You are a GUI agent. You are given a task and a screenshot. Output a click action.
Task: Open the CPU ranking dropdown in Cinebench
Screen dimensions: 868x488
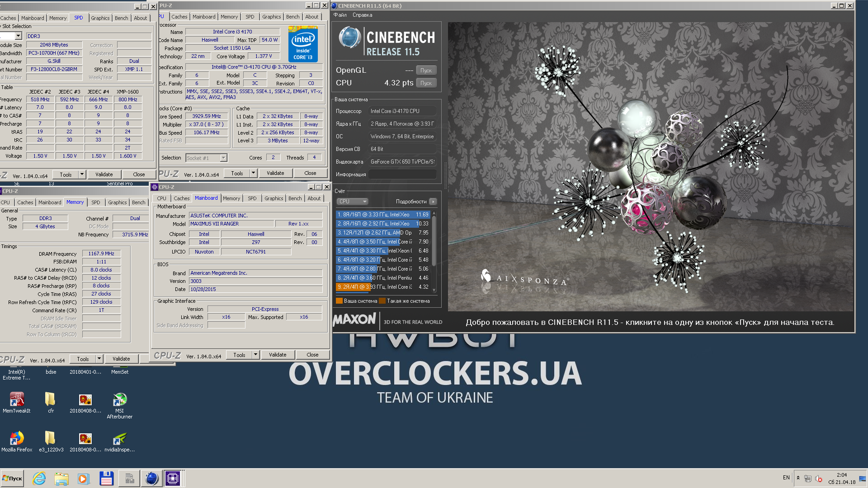[352, 202]
